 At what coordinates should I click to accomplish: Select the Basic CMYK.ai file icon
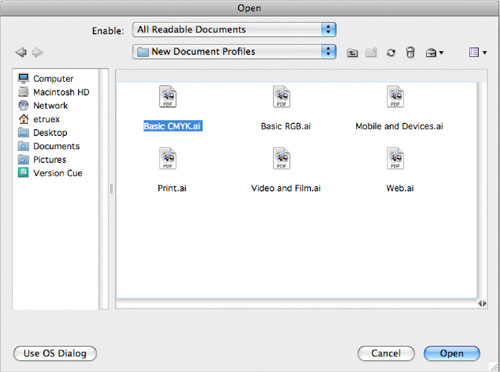[168, 97]
